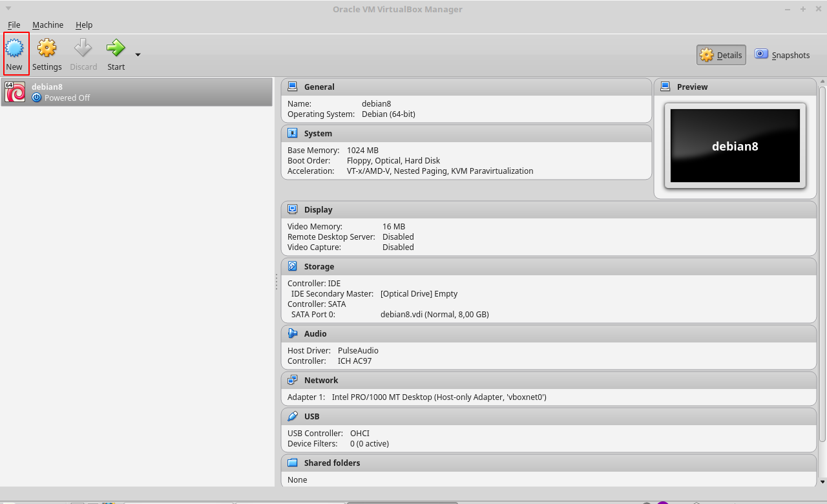The height and width of the screenshot is (504, 827).
Task: Click the debian8 preview thumbnail
Action: coord(735,146)
